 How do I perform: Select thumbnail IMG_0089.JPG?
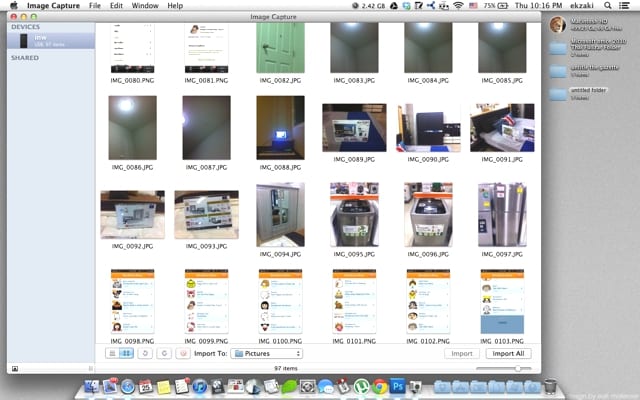(354, 128)
